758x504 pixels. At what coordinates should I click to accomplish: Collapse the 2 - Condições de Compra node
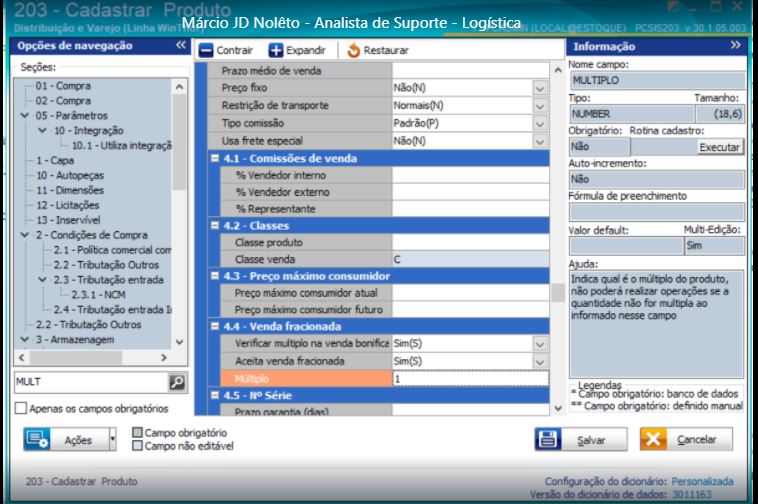pos(25,235)
